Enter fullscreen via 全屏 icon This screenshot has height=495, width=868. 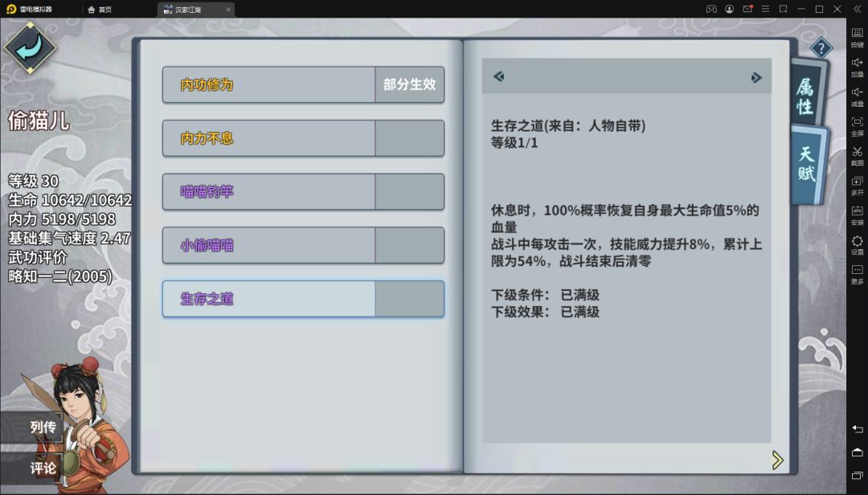(x=857, y=125)
